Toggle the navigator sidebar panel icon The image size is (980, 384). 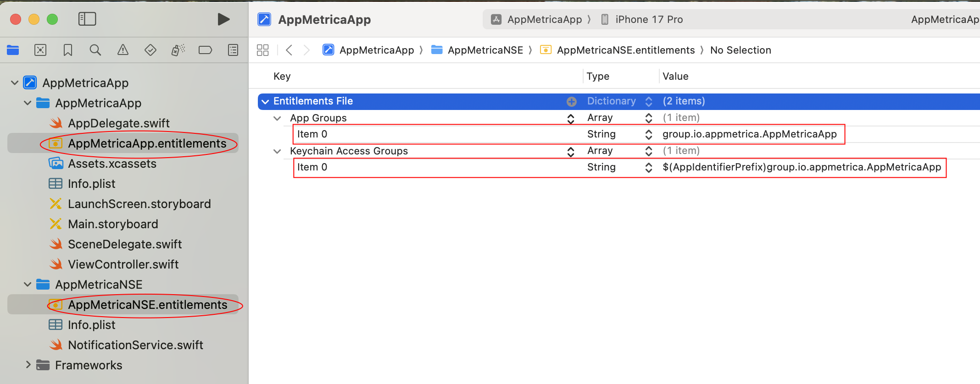[87, 19]
